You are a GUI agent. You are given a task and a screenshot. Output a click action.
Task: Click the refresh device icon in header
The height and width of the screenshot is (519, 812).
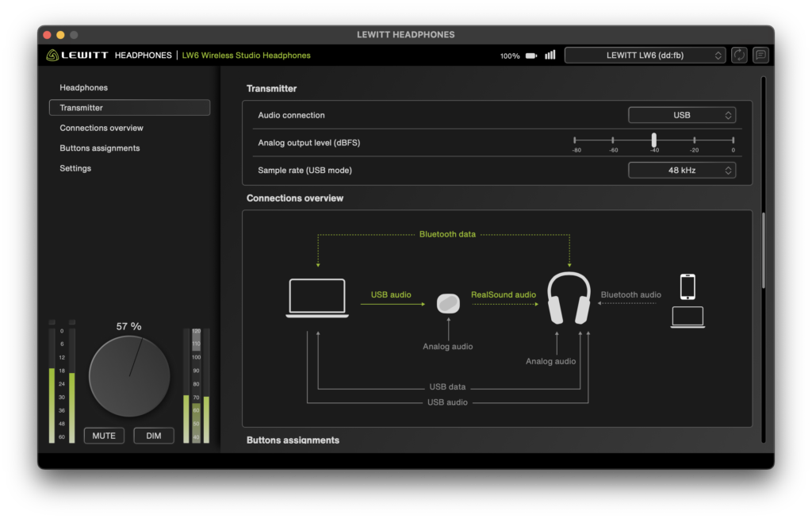pos(739,55)
